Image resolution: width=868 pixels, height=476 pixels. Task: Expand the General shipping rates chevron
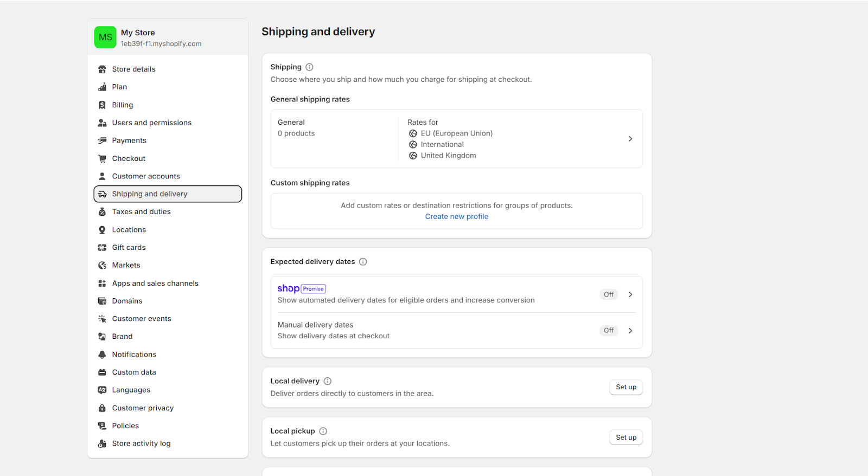[630, 139]
